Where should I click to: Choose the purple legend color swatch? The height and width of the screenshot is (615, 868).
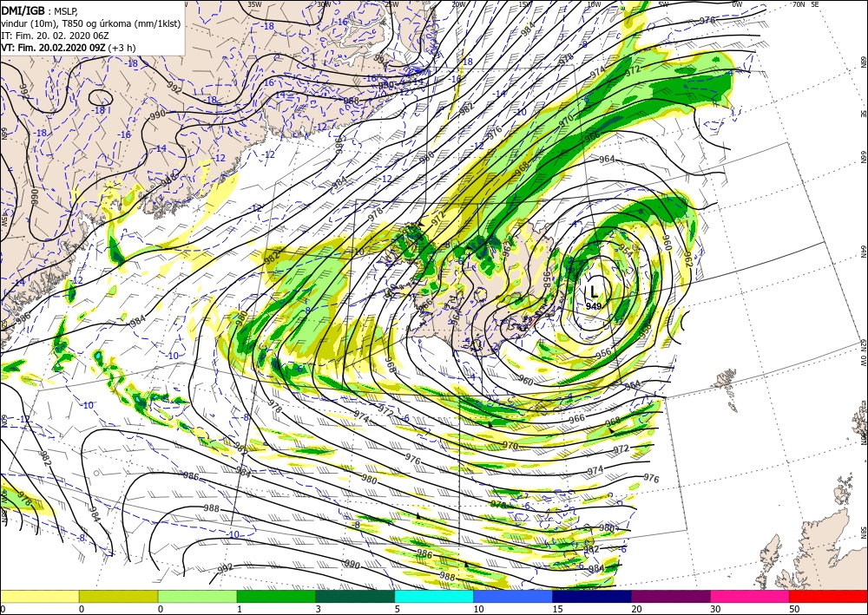click(670, 596)
